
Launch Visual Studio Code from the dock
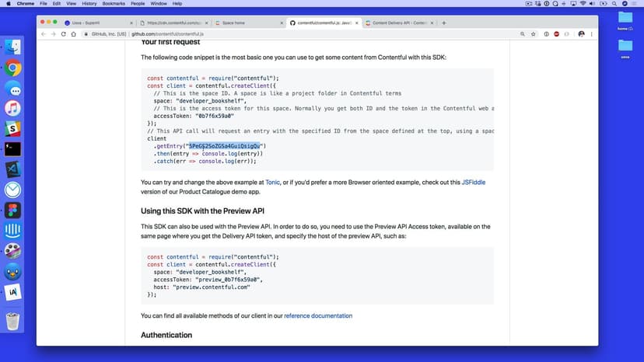pos(13,169)
